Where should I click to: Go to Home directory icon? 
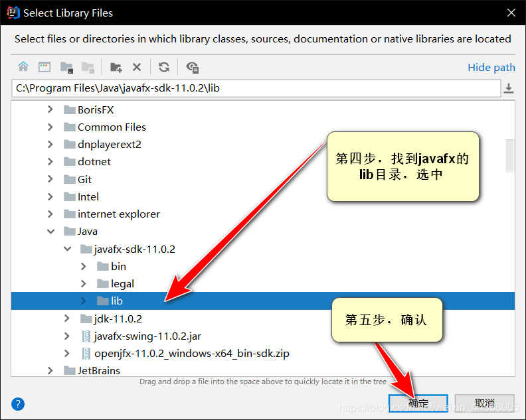[x=23, y=67]
